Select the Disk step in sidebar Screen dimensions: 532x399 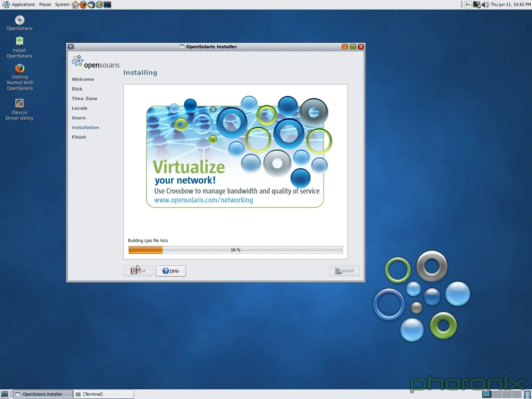click(x=77, y=89)
